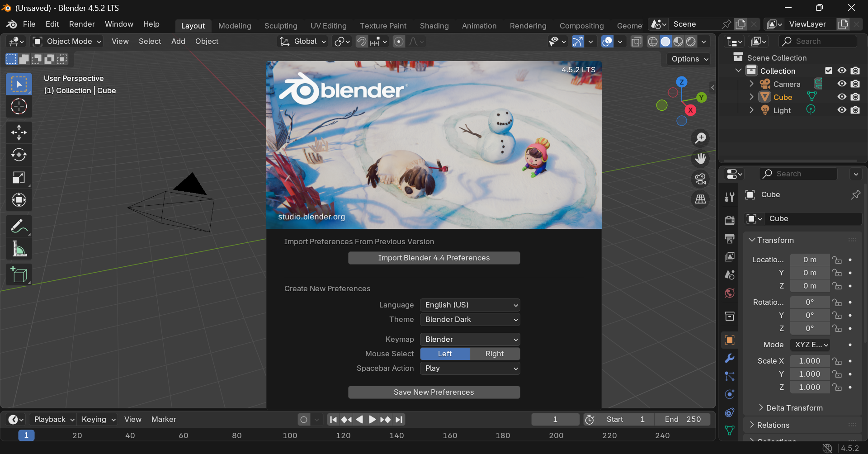Open the Render properties tab

[x=729, y=220]
